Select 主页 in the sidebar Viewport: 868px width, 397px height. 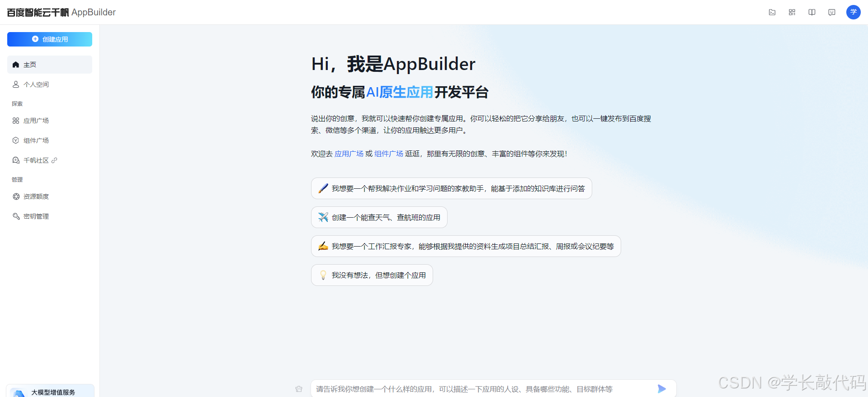point(50,65)
